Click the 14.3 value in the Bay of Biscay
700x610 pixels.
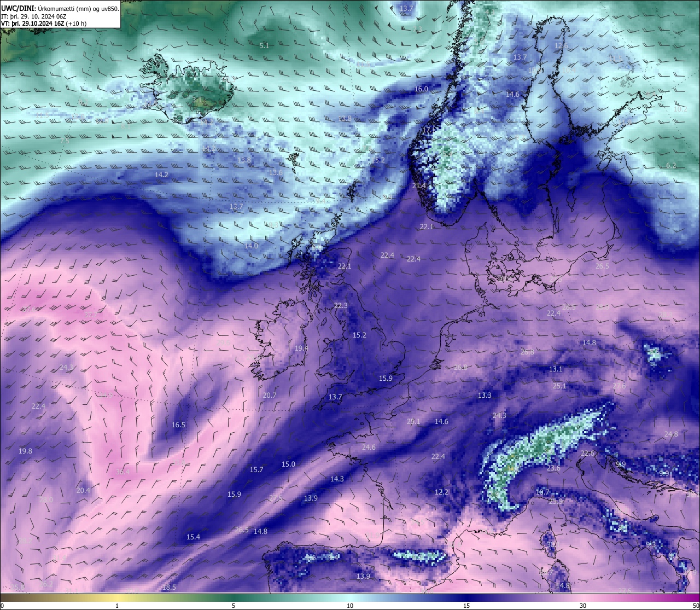pos(337,479)
